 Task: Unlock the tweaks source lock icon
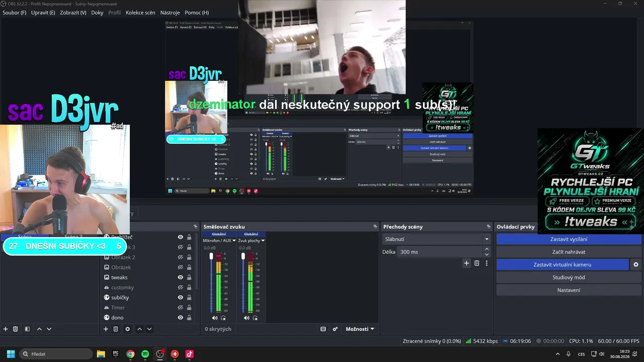coord(189,278)
